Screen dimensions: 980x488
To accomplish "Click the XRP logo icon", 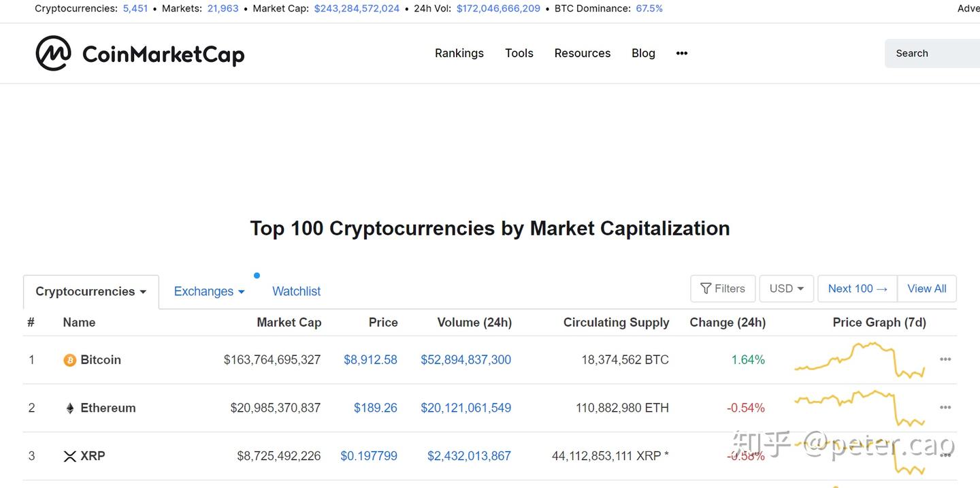I will 69,457.
